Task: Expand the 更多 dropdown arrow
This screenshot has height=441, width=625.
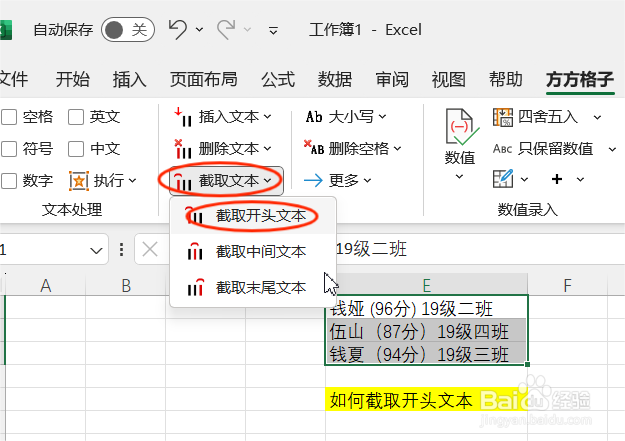Action: (x=368, y=181)
